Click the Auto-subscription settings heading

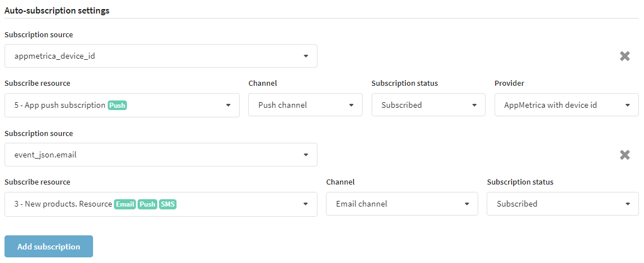(x=57, y=11)
